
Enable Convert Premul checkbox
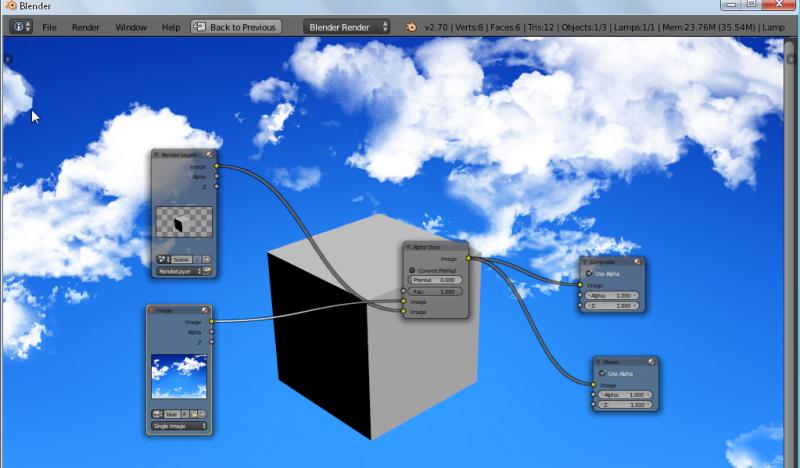click(x=412, y=270)
